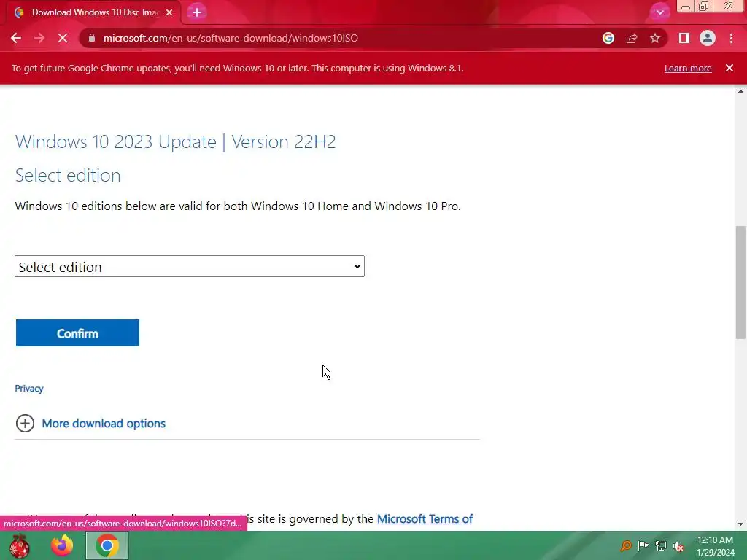Image resolution: width=747 pixels, height=560 pixels.
Task: Click the Select edition heading text
Action: pyautogui.click(x=68, y=175)
